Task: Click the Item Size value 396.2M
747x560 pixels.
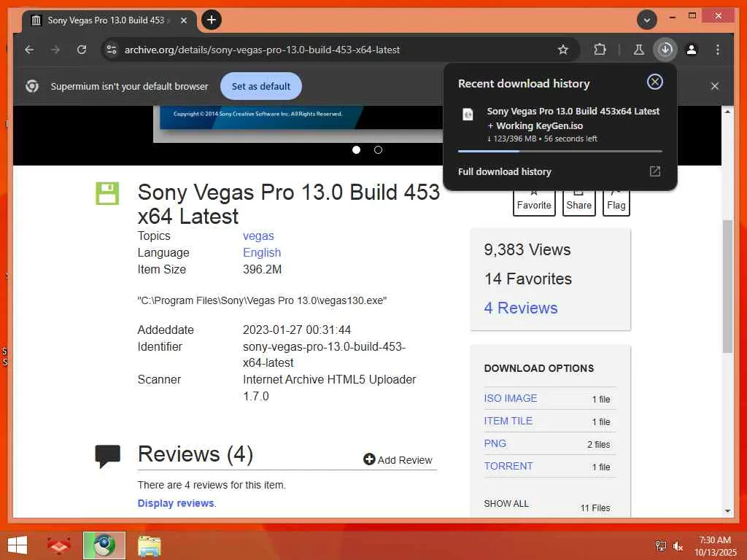Action: point(262,269)
